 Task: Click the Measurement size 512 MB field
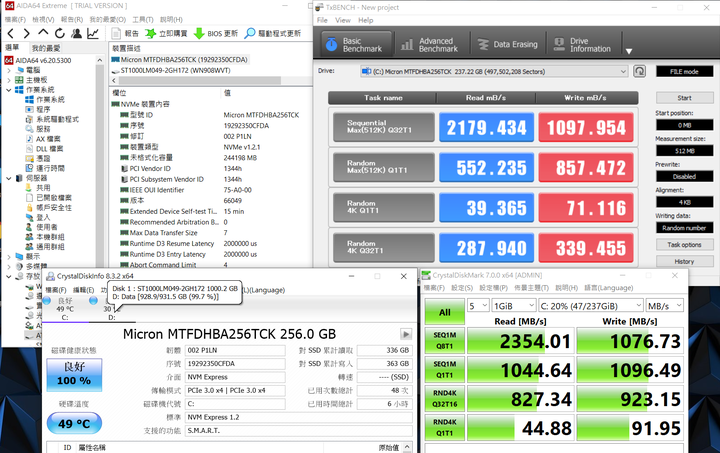(684, 151)
